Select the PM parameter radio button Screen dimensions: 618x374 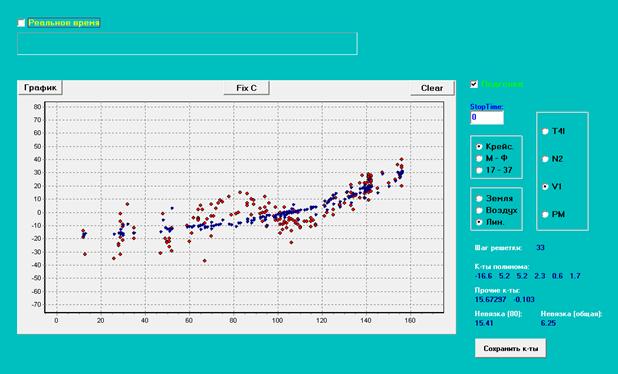545,215
